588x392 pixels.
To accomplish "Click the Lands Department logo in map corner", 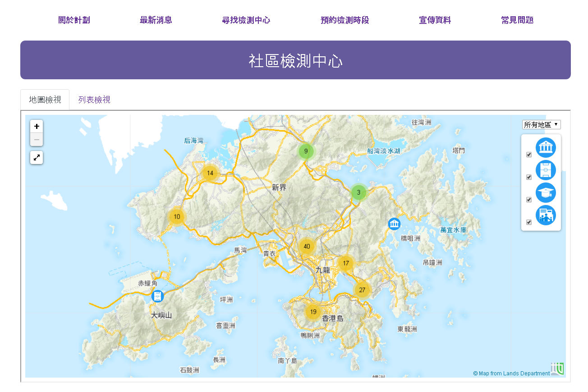I will pyautogui.click(x=557, y=369).
